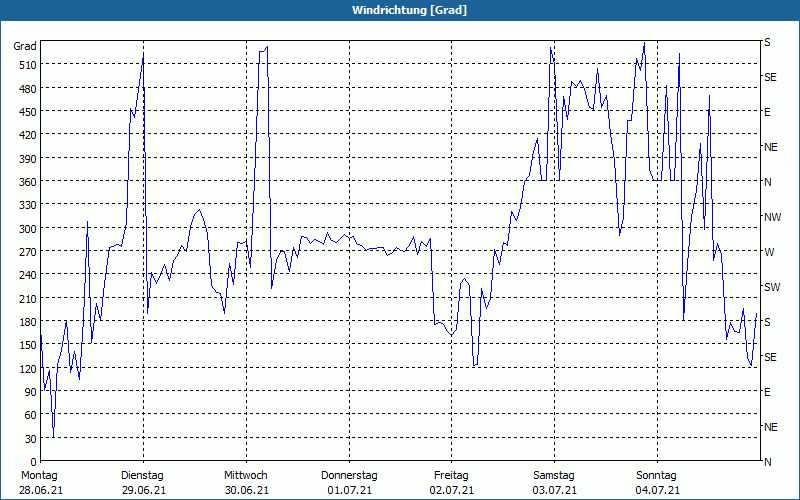
Task: Click the 0 value on the Grad axis
Action: [x=34, y=462]
